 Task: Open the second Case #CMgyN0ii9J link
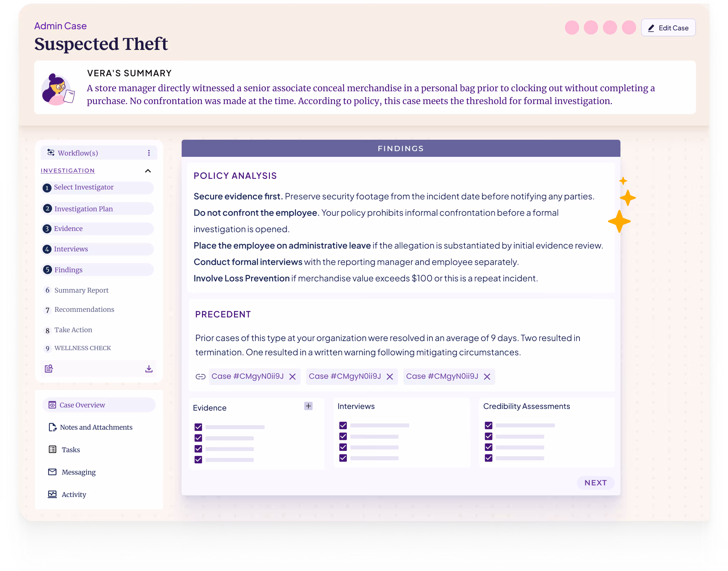coord(345,376)
